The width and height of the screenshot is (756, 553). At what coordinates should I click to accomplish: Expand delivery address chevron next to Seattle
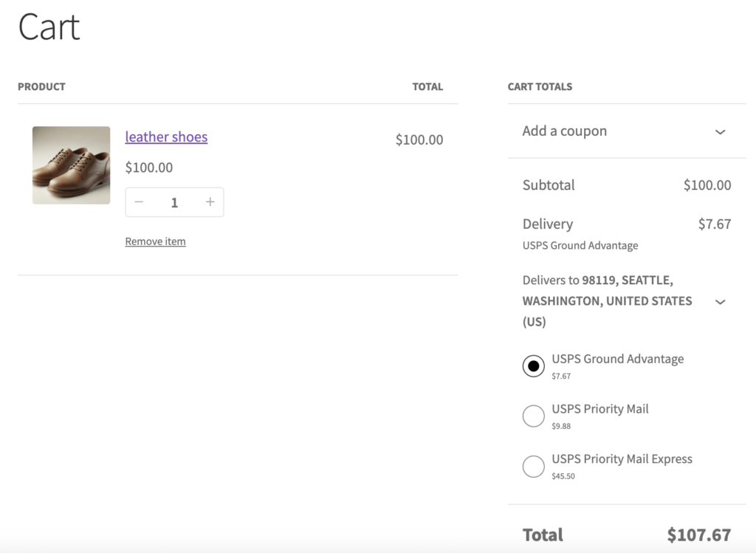click(x=721, y=301)
